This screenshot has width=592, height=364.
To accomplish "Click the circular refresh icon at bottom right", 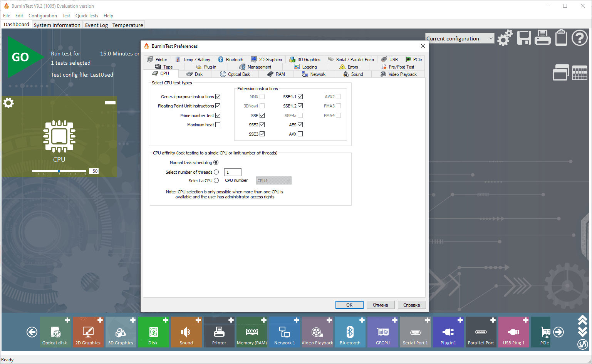I will pos(583,344).
